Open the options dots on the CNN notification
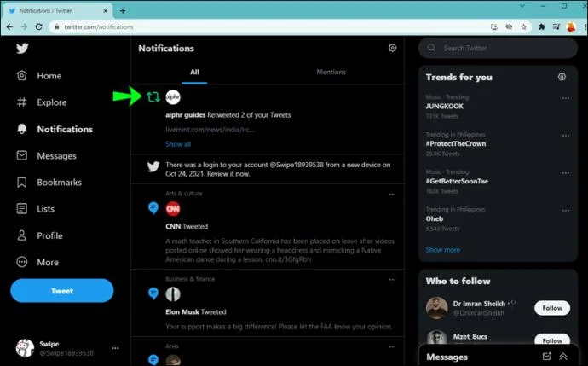 coord(392,195)
